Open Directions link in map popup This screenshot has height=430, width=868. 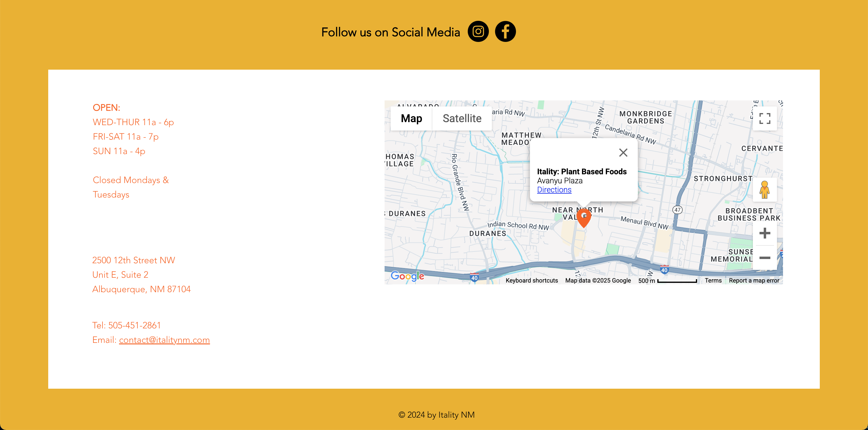point(554,190)
